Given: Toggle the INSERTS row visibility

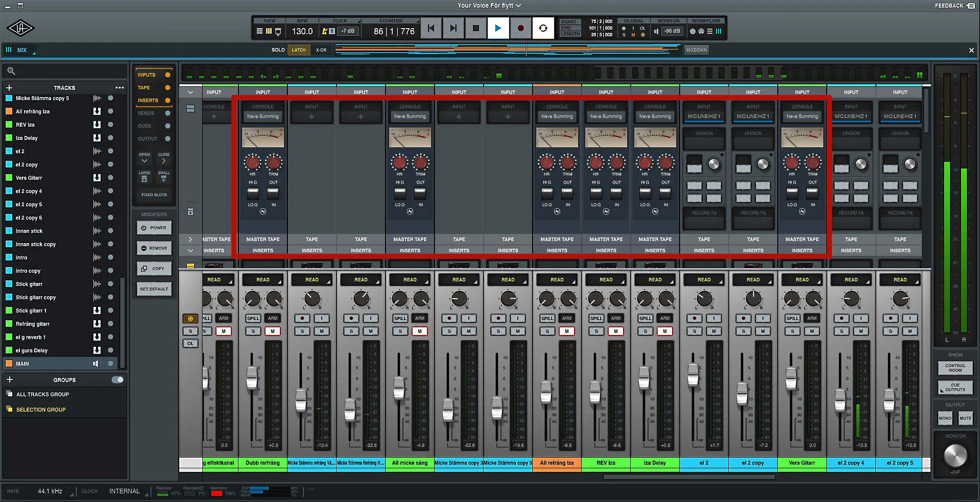Looking at the screenshot, I should 167,101.
